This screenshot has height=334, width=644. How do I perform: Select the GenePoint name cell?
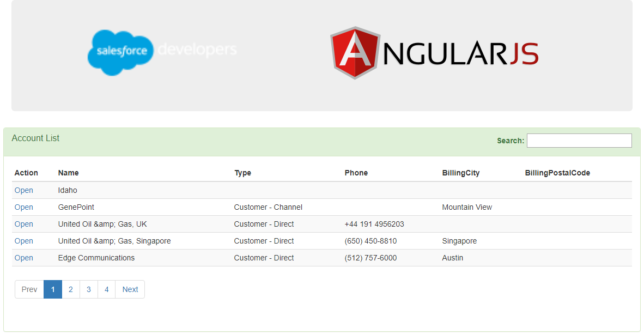tap(76, 207)
